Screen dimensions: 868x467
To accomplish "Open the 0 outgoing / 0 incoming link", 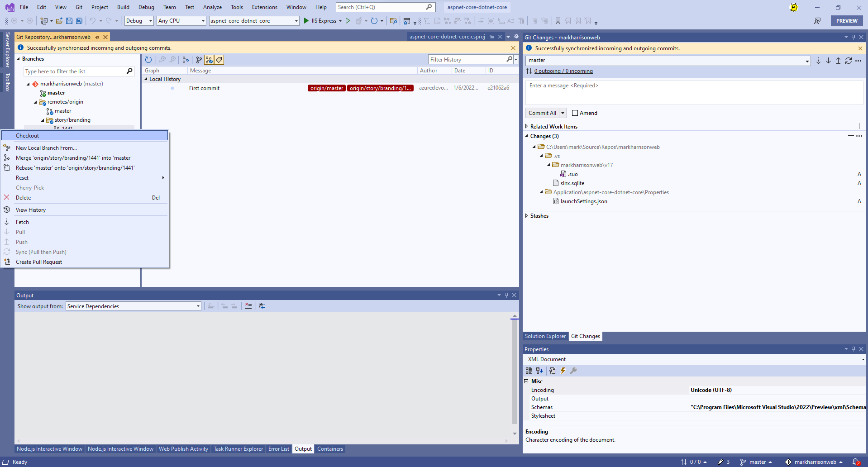I will 563,71.
